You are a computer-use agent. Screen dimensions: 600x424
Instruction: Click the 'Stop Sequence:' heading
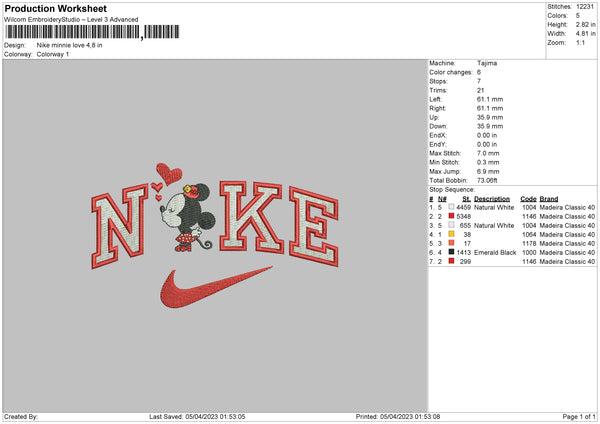[x=452, y=190]
